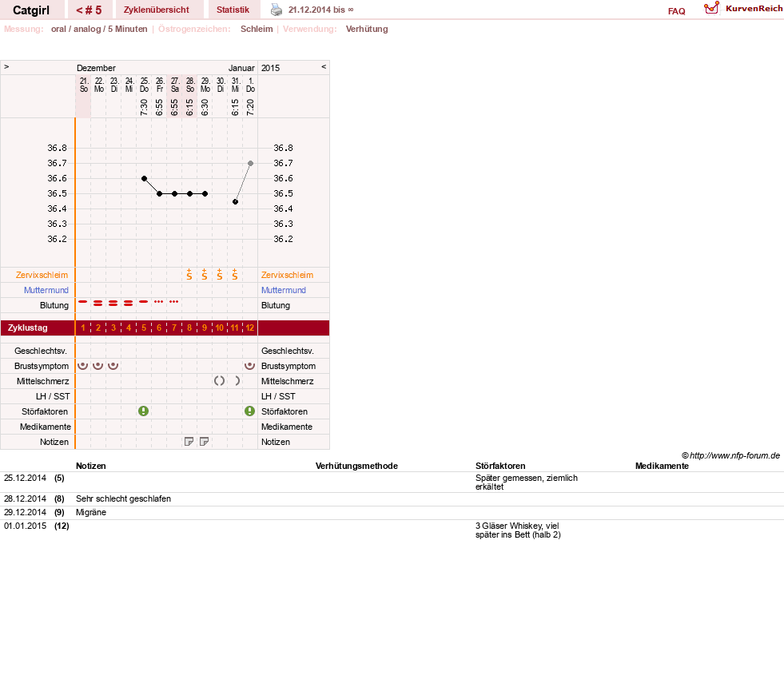Open the KurvenReich text link
Screen dimensions: 784x695
click(754, 9)
